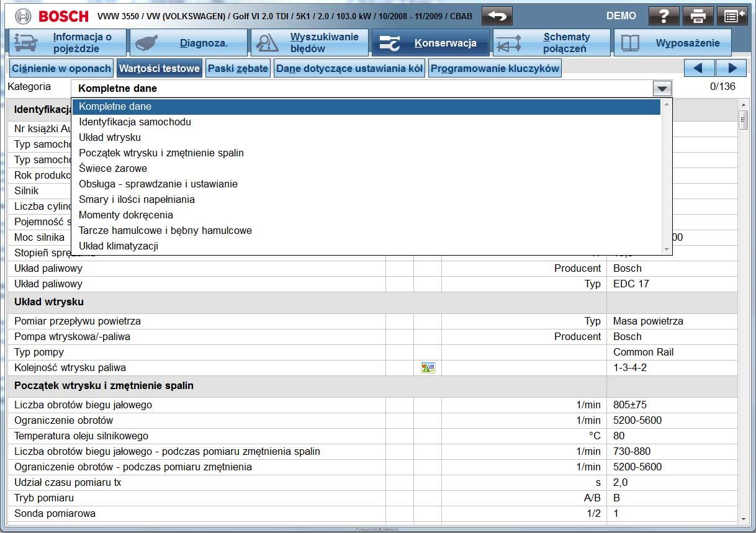Pick Tarcze hamulcowe i bębny hamulcowe
This screenshot has width=756, height=533.
click(366, 231)
